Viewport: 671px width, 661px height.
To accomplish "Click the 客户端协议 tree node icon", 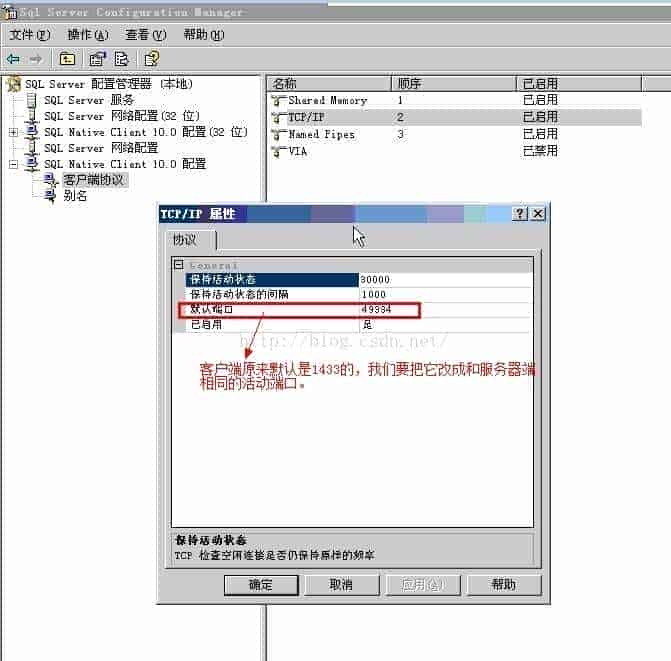I will tap(50, 180).
